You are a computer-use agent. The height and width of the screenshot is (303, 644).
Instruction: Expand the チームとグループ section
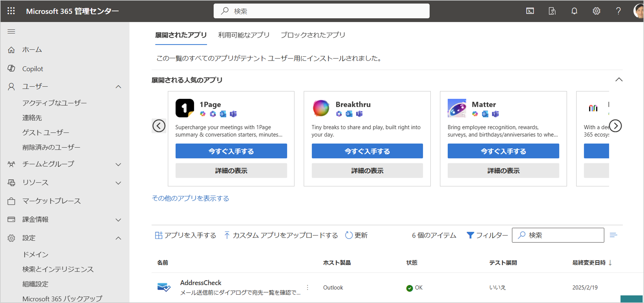click(x=118, y=164)
